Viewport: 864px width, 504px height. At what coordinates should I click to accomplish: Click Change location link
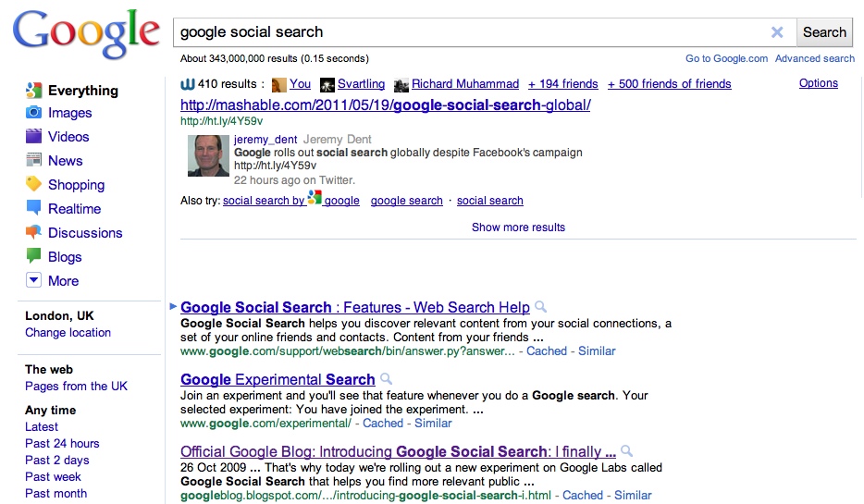point(68,333)
